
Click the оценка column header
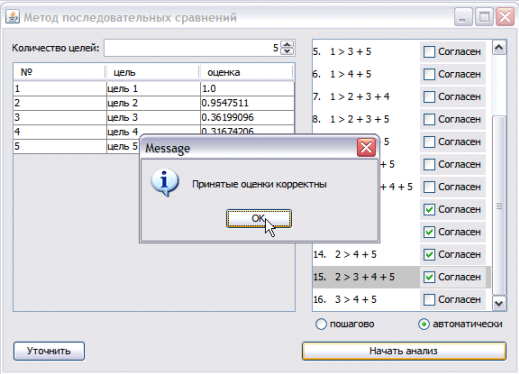click(247, 72)
